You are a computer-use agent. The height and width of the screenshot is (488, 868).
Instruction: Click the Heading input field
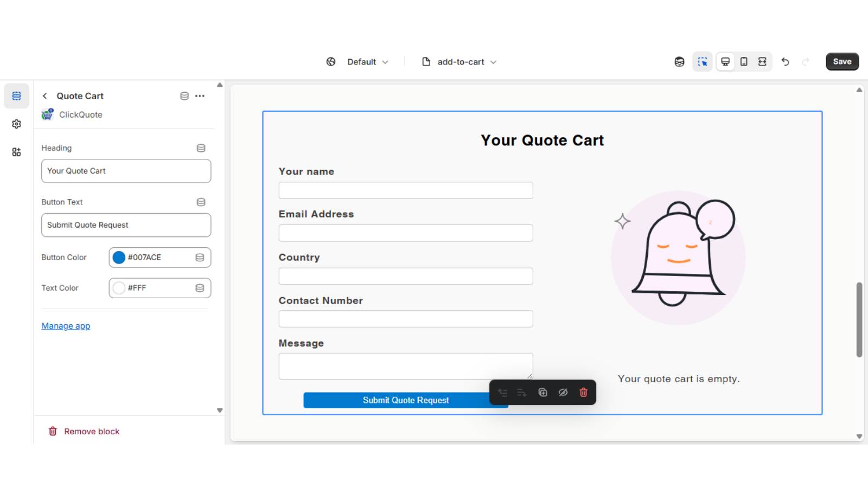pyautogui.click(x=126, y=171)
